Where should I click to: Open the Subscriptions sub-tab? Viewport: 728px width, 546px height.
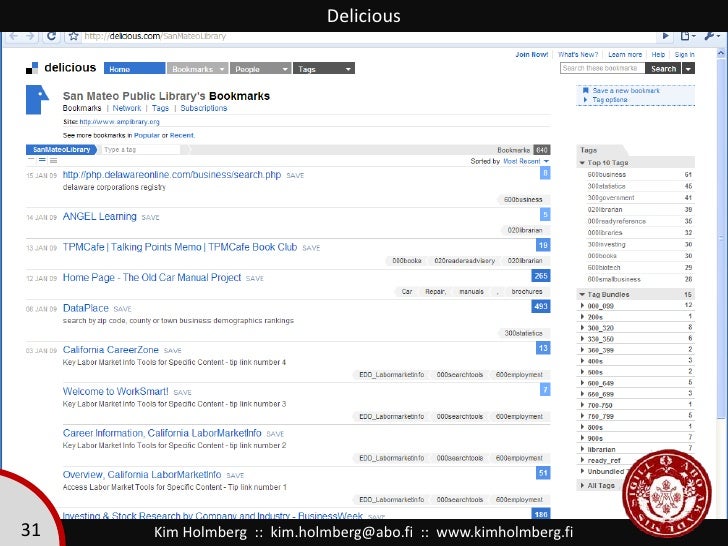point(204,108)
